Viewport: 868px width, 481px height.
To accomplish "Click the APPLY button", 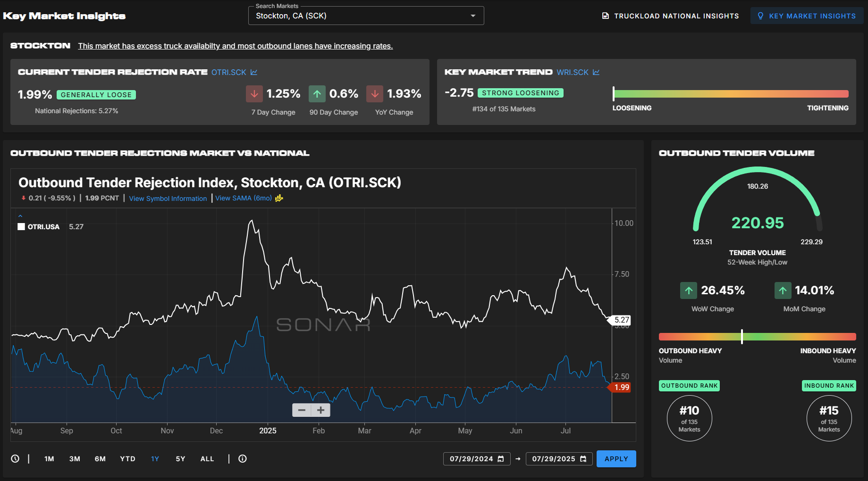I will [x=616, y=459].
